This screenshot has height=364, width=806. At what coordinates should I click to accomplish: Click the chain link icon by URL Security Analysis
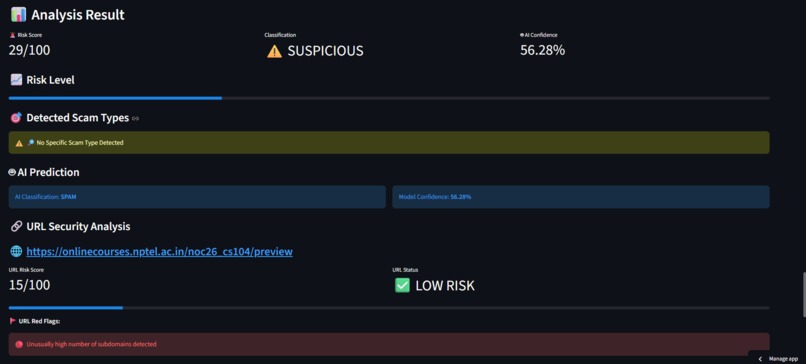coord(16,226)
